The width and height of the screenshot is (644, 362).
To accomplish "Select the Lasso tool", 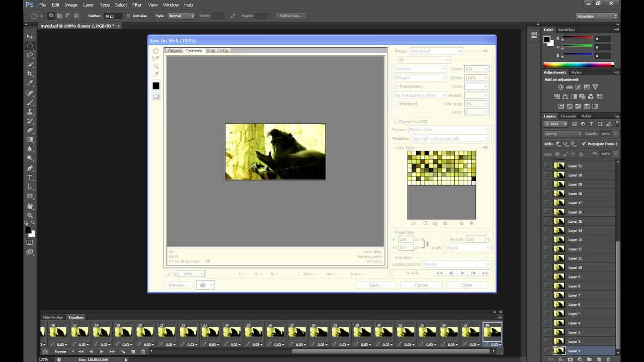I will (x=30, y=55).
